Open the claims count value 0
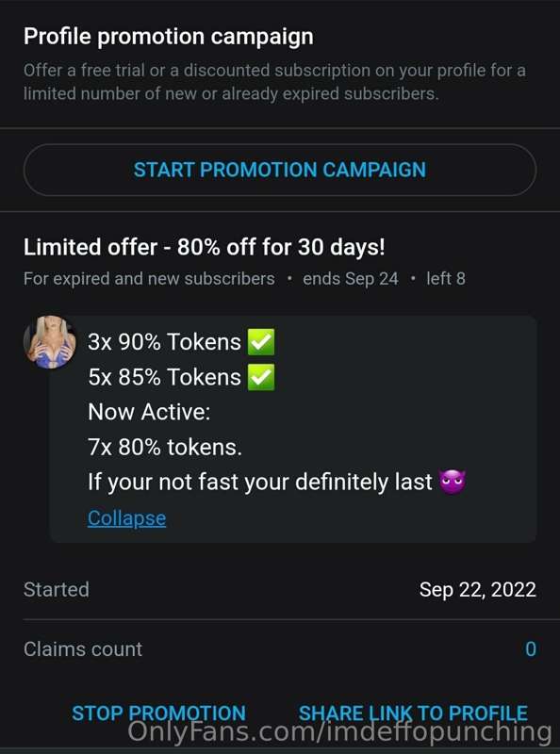 (530, 649)
